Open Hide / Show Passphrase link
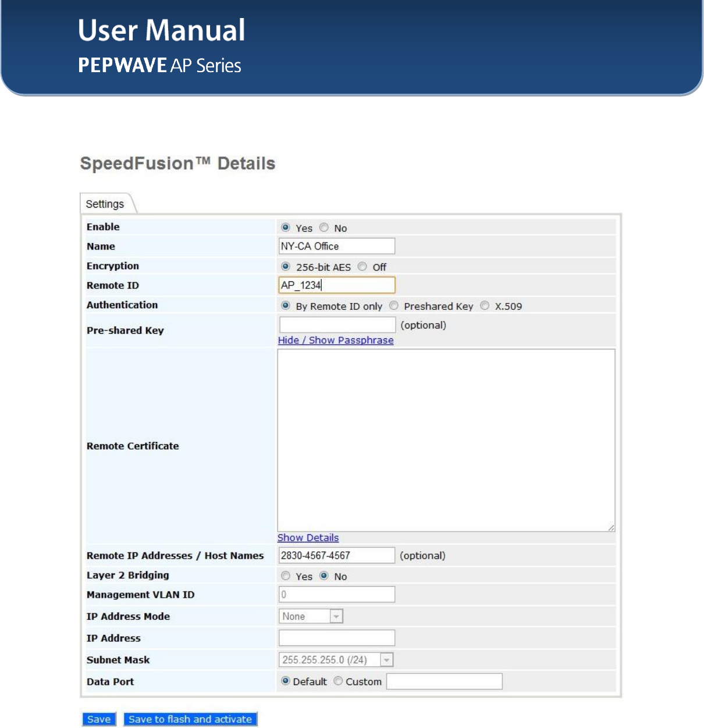 [336, 340]
